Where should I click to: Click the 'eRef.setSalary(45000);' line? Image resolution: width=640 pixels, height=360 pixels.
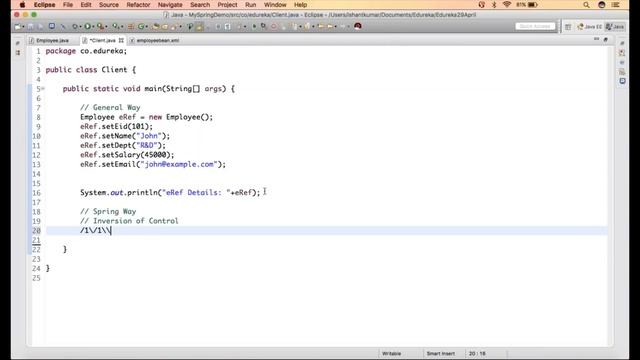pos(127,155)
